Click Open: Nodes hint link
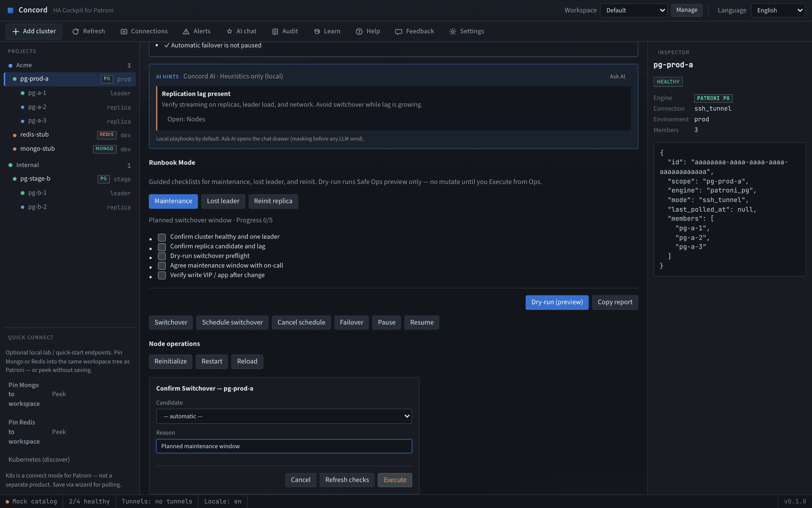812x508 pixels. (x=186, y=119)
